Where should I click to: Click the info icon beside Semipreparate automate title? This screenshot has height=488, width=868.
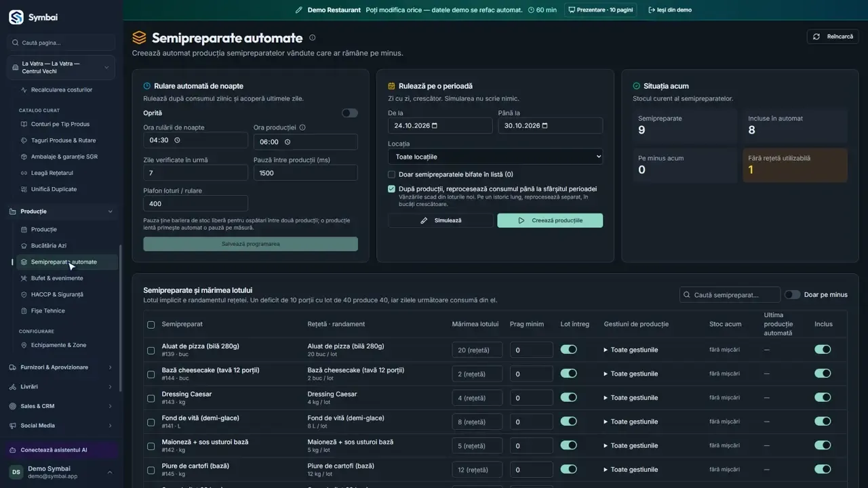(312, 38)
